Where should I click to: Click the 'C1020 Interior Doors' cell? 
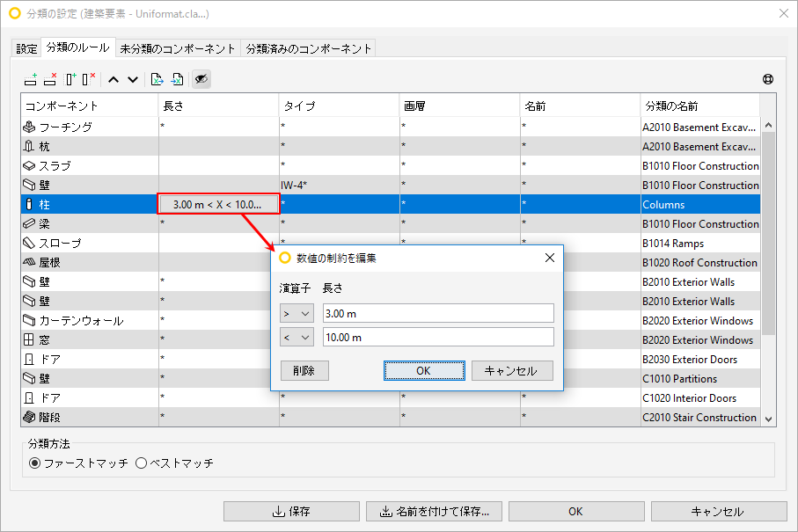700,397
